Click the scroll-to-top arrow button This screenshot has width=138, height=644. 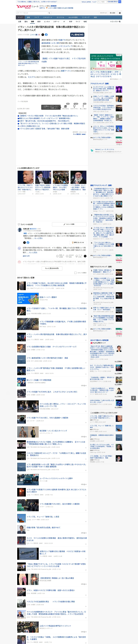[133, 398]
